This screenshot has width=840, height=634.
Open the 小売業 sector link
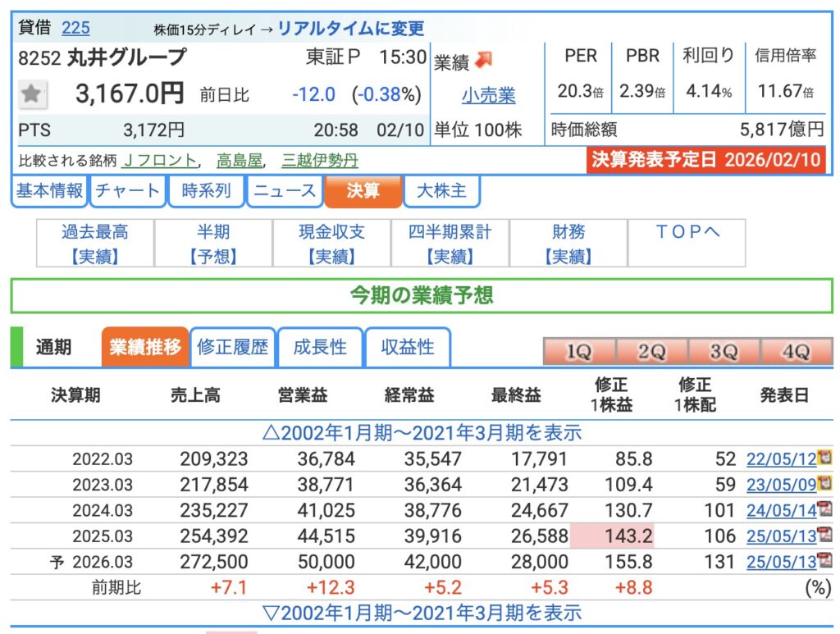pyautogui.click(x=488, y=96)
